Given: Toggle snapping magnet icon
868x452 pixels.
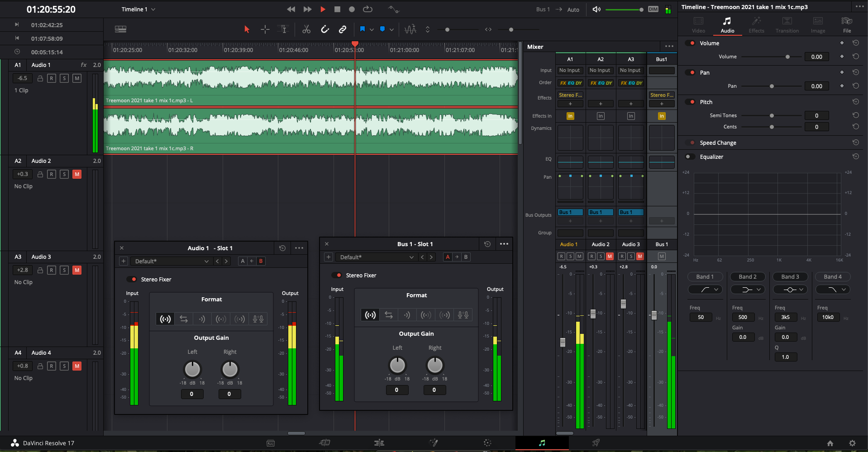Looking at the screenshot, I should pos(325,29).
